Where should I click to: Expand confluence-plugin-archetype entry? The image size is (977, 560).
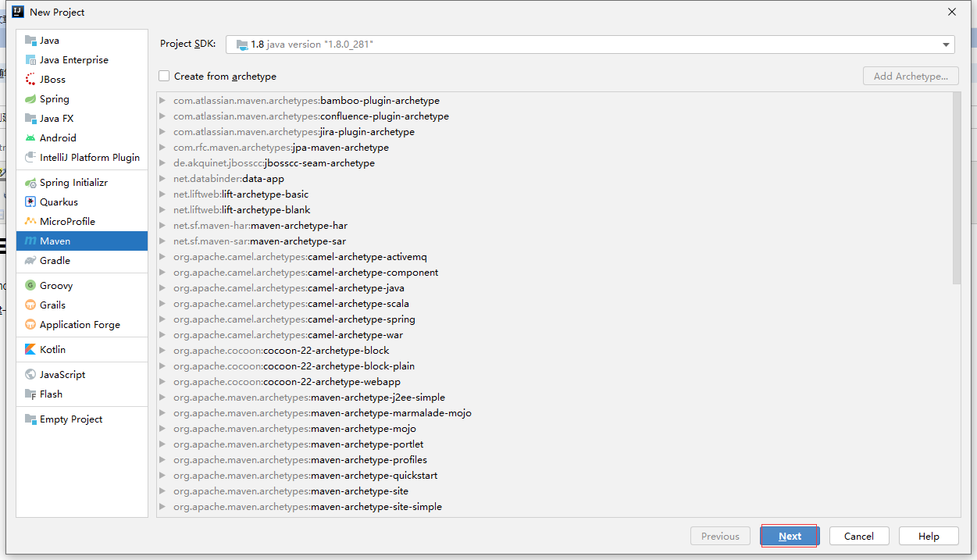pyautogui.click(x=162, y=116)
